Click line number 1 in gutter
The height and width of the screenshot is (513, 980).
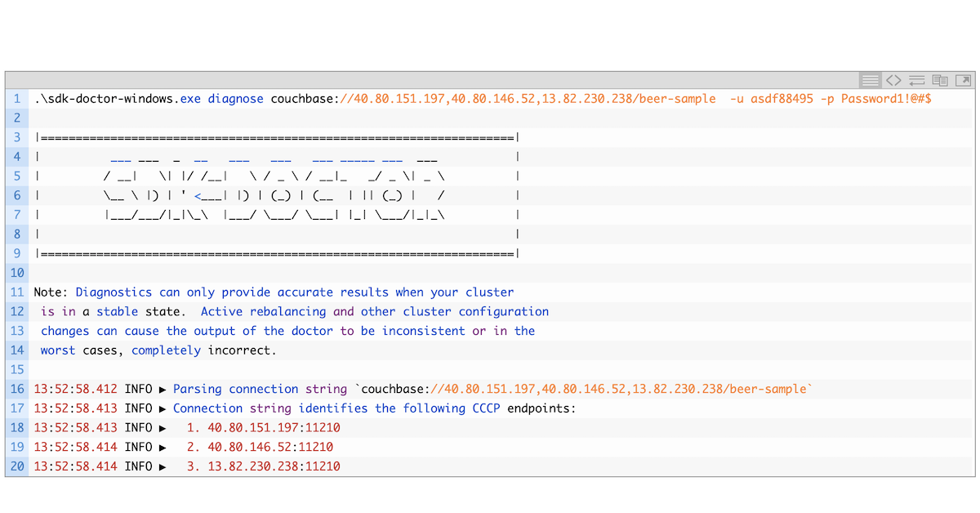click(17, 98)
